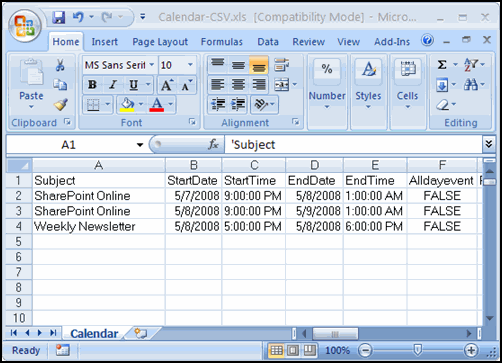The width and height of the screenshot is (502, 363).
Task: Click the Wrap Text icon
Action: (x=281, y=65)
